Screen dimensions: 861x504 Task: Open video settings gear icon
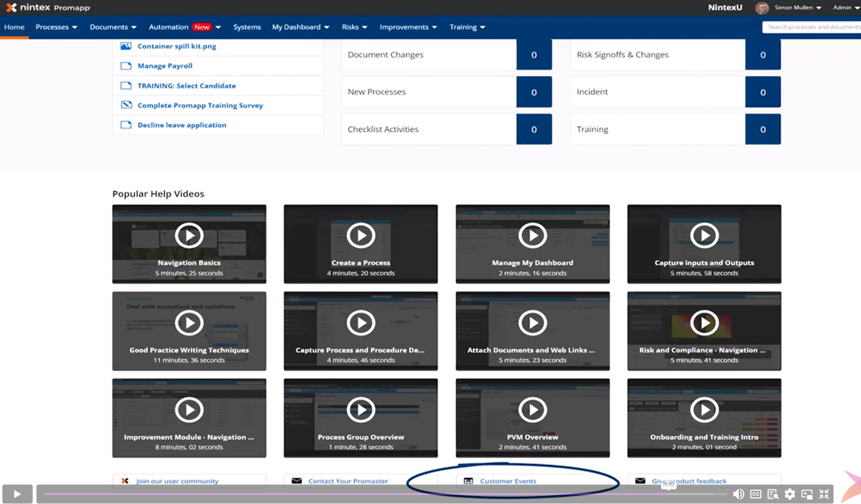pyautogui.click(x=790, y=494)
